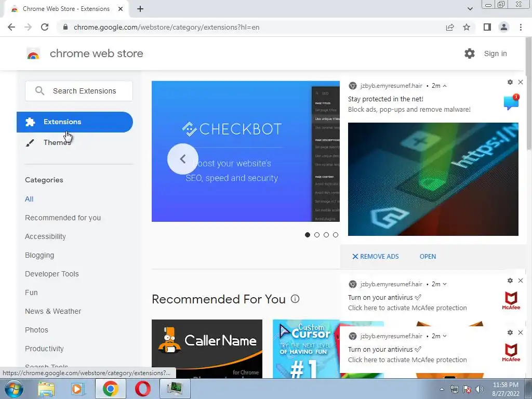532x399 pixels.
Task: Select the Extensions sidebar item
Action: point(75,122)
